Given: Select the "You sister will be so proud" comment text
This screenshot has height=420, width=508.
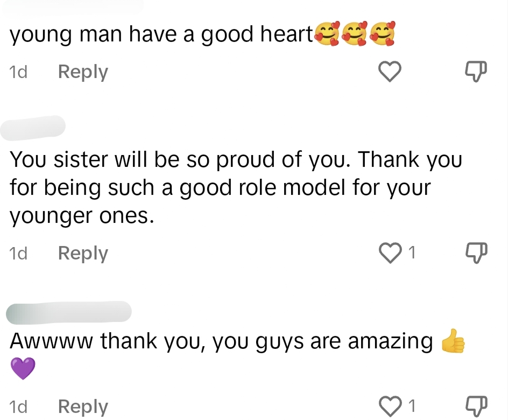Looking at the screenshot, I should pos(236,187).
